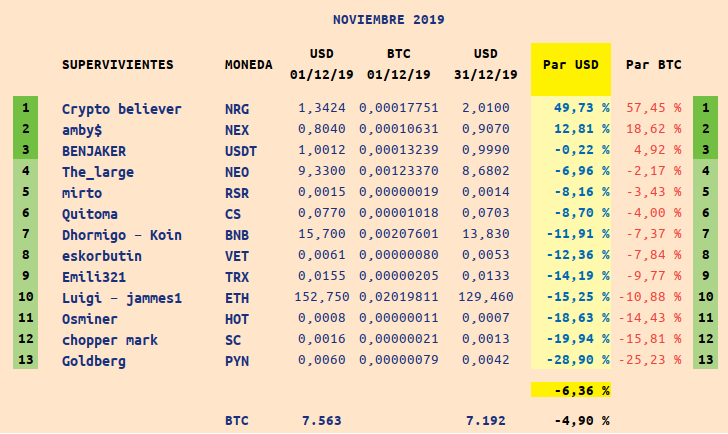Select the Luigi - jammes1 entry

(122, 298)
